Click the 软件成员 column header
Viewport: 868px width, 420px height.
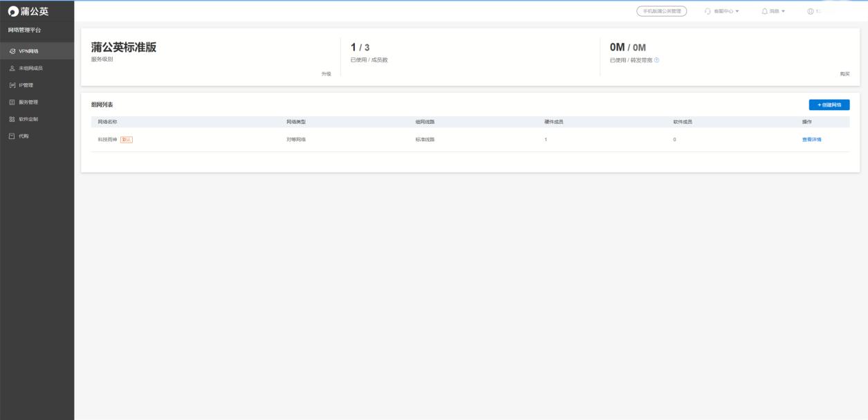tap(683, 122)
